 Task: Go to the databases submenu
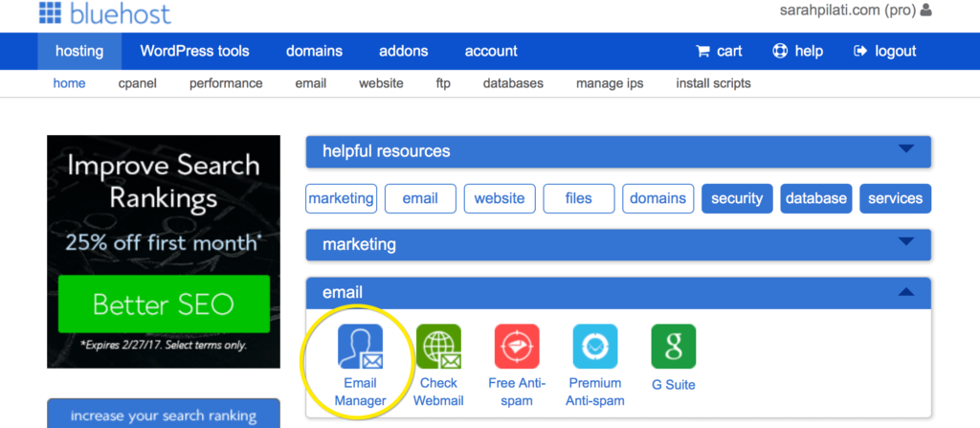(513, 83)
